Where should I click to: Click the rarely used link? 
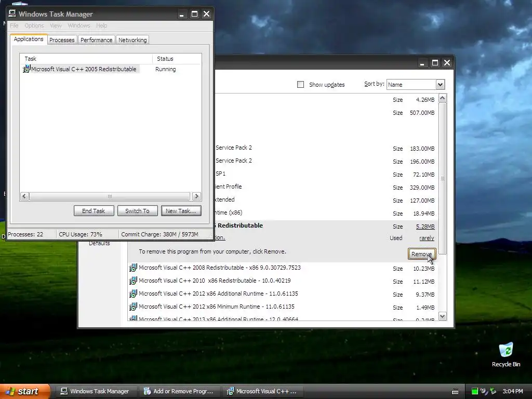427,238
